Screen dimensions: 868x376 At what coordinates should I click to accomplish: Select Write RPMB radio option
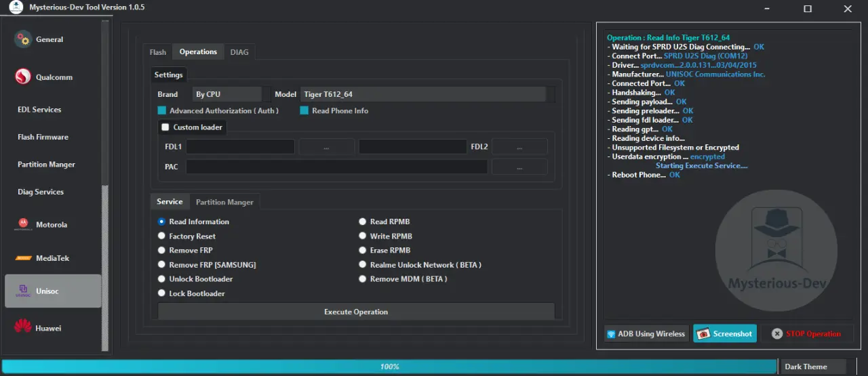coord(363,236)
